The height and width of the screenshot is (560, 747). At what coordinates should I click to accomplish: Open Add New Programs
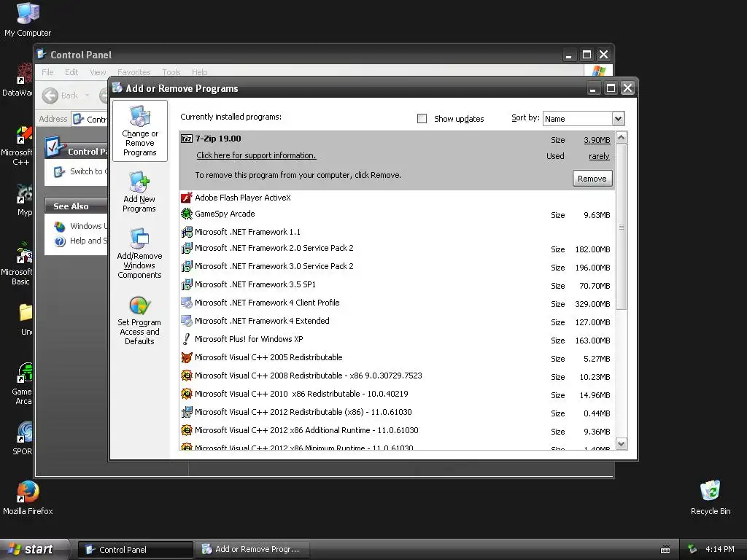pyautogui.click(x=139, y=192)
